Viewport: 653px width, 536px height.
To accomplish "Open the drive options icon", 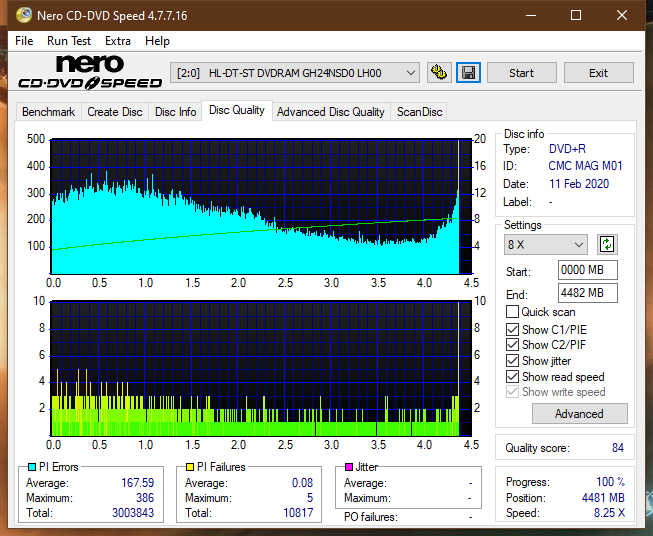I will [x=439, y=73].
